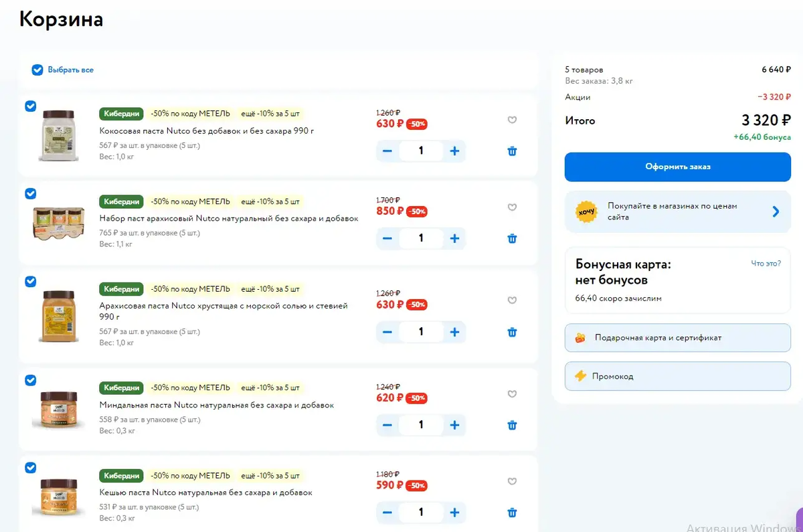The height and width of the screenshot is (532, 803).
Task: Click the '+66,40 бонуса' text
Action: (762, 137)
